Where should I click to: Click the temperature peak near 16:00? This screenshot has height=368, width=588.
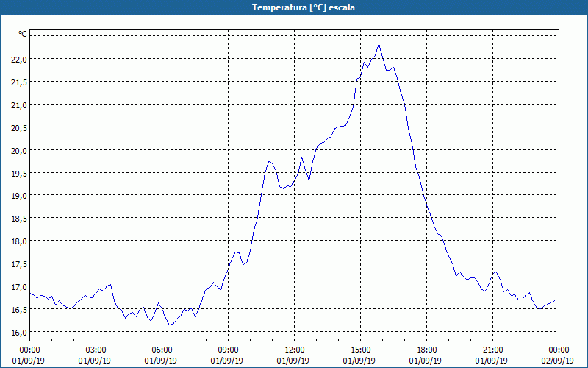tap(379, 44)
